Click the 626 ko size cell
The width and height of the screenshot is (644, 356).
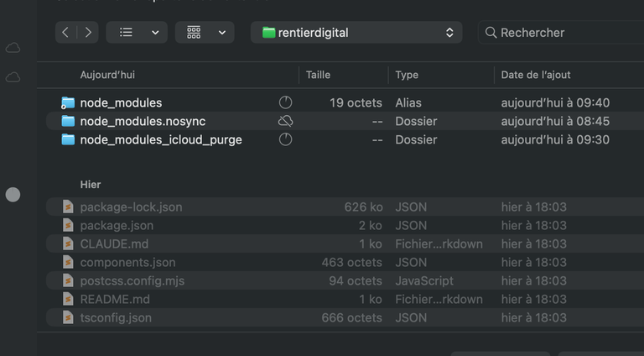[x=363, y=207]
